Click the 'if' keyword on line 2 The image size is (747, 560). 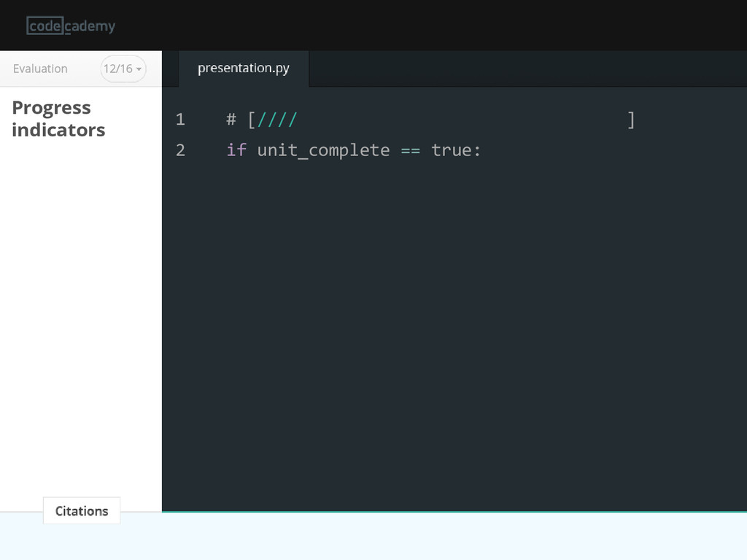(x=236, y=150)
